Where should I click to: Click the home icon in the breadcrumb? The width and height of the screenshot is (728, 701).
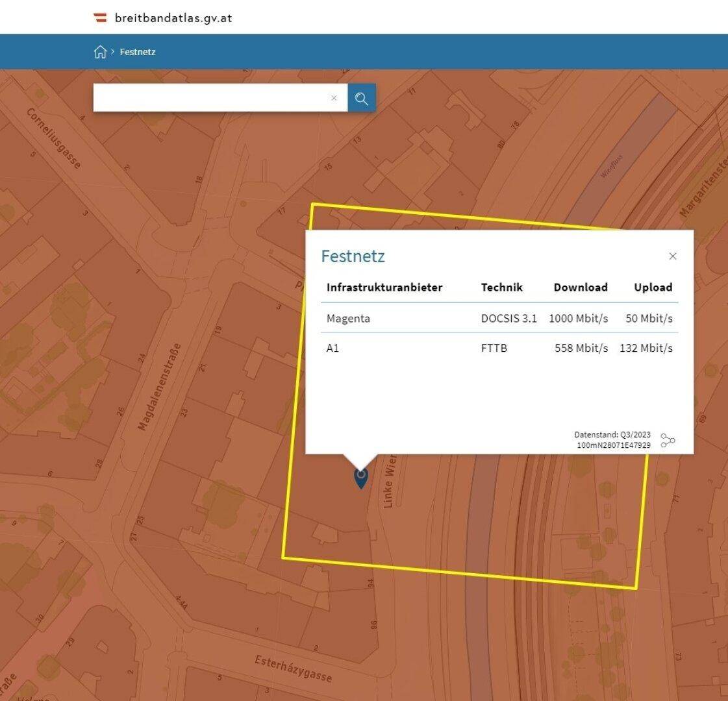click(100, 51)
